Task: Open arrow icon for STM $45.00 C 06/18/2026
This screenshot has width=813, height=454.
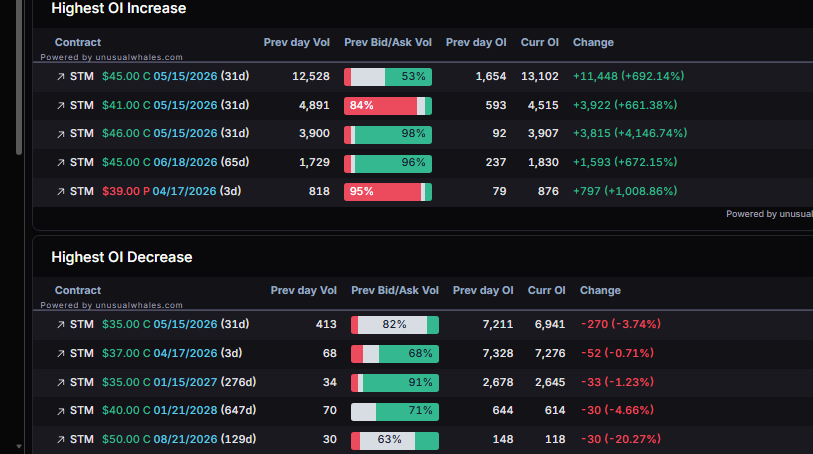Action: [61, 163]
